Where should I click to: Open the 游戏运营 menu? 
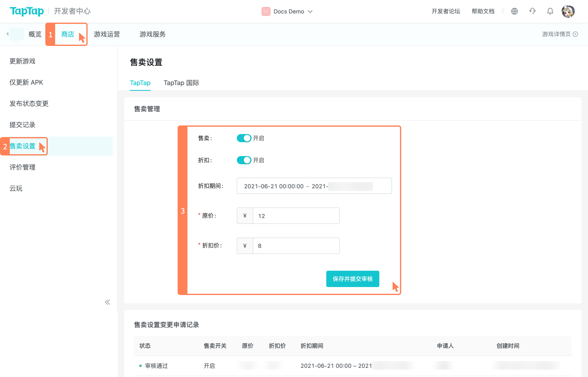[x=107, y=34]
